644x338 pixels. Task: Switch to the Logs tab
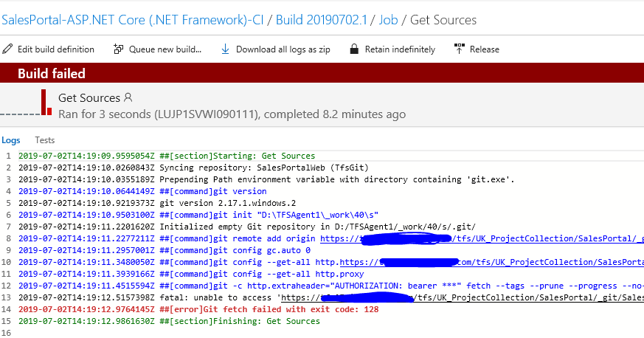(x=10, y=140)
